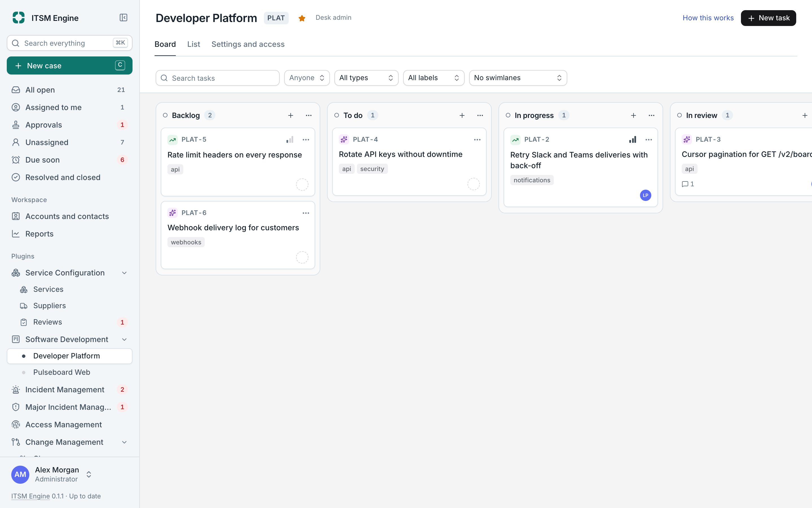Select the Board tab
Viewport: 812px width, 508px height.
pyautogui.click(x=165, y=44)
